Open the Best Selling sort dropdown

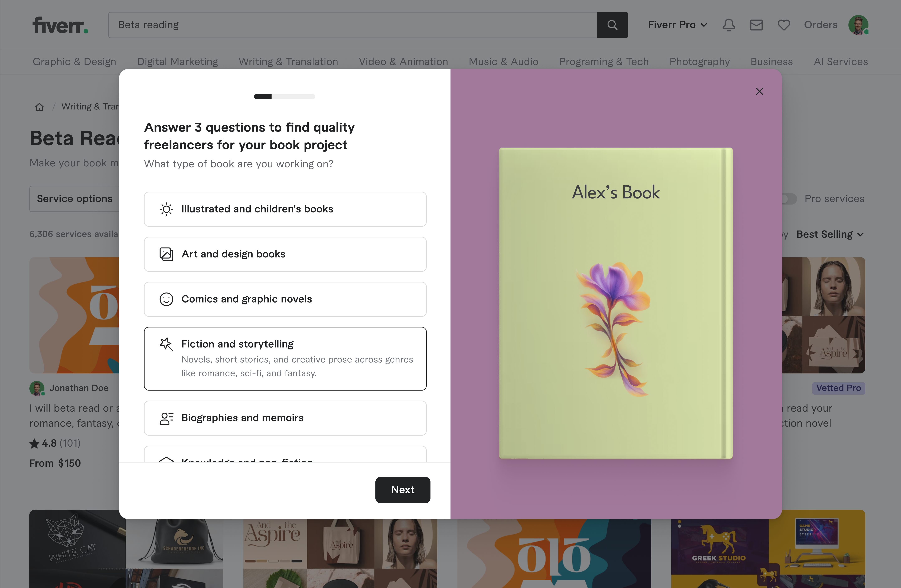pyautogui.click(x=829, y=234)
